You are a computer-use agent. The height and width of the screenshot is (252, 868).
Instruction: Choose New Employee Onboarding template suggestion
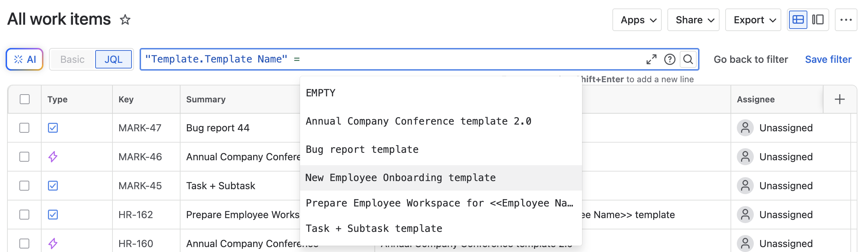(x=401, y=178)
